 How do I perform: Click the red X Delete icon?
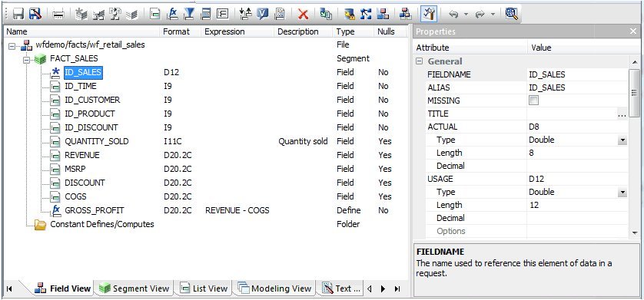303,15
